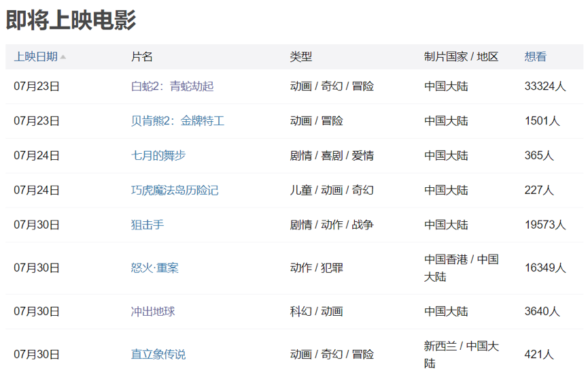
Task: Select the 3640人 want-to-see count
Action: (x=542, y=312)
